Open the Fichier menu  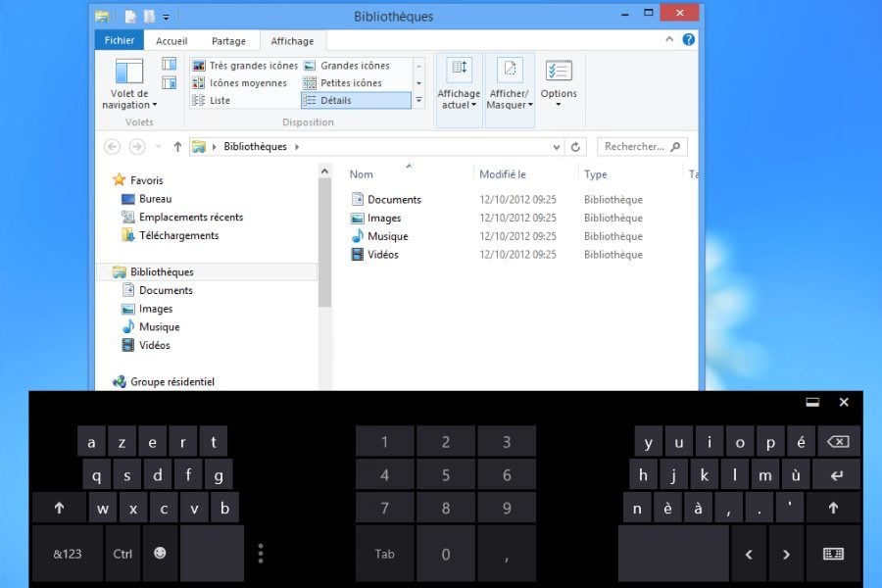(120, 41)
